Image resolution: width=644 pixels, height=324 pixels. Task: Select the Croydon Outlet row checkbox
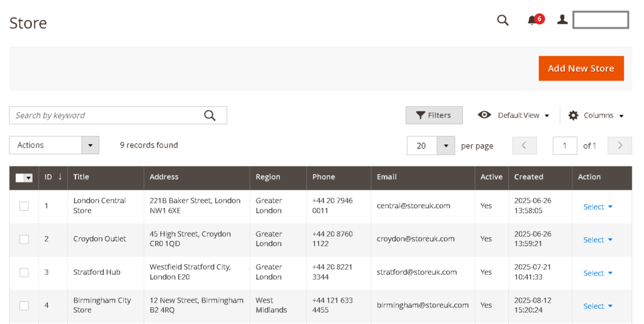[24, 239]
